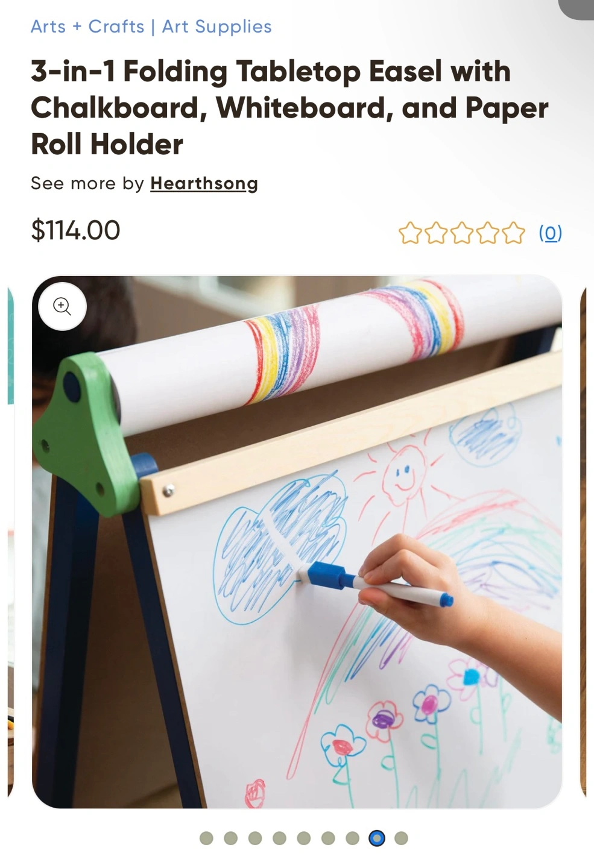Screen dimensions: 594x868
Task: Select the second carousel dot
Action: pyautogui.click(x=230, y=838)
